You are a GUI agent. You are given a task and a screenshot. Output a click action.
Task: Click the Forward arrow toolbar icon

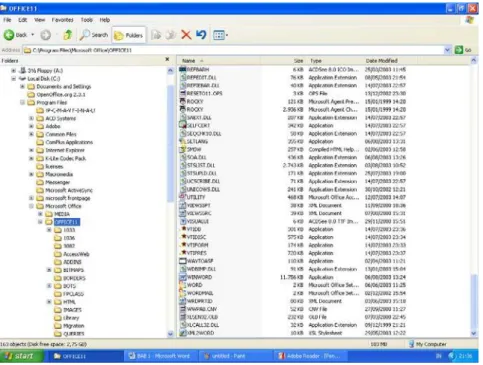tap(46, 35)
